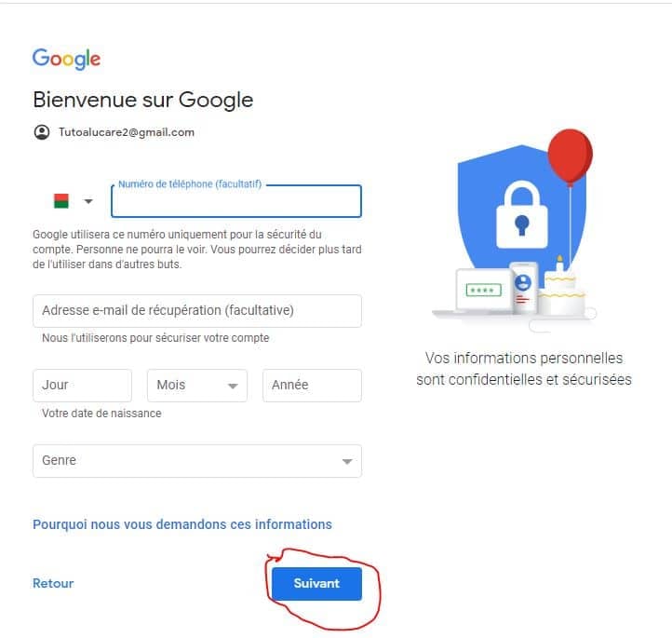This screenshot has height=638, width=672.
Task: Click the account avatar icon
Action: click(x=41, y=132)
